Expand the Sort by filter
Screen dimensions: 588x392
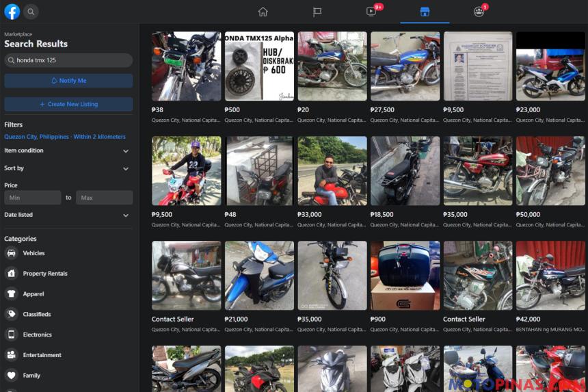68,168
